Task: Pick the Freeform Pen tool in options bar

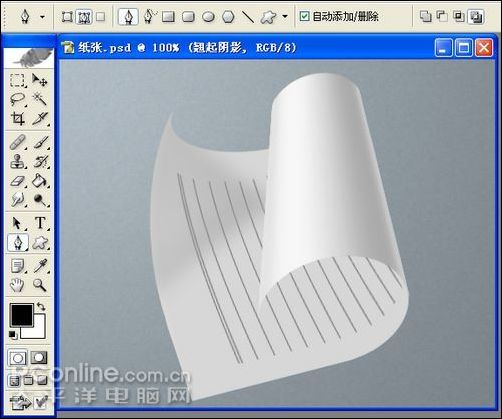Action: pos(150,16)
